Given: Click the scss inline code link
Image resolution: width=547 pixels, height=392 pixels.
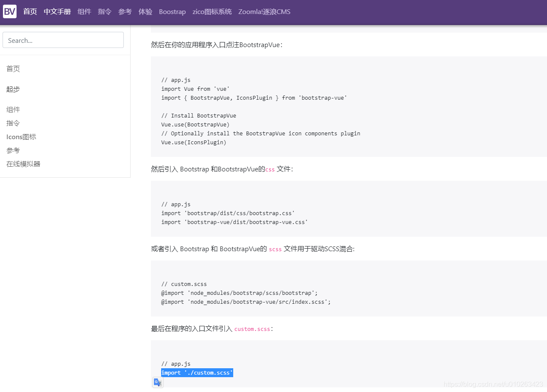Looking at the screenshot, I should pos(275,249).
